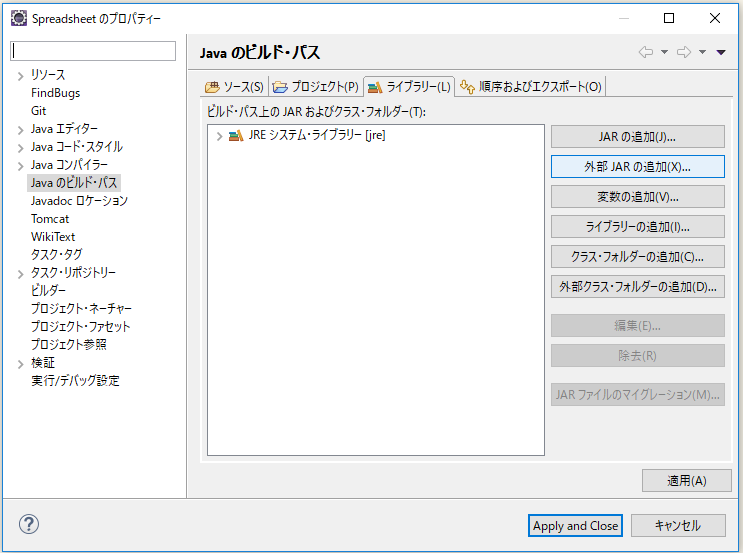Click Apply and Close button

(x=575, y=526)
